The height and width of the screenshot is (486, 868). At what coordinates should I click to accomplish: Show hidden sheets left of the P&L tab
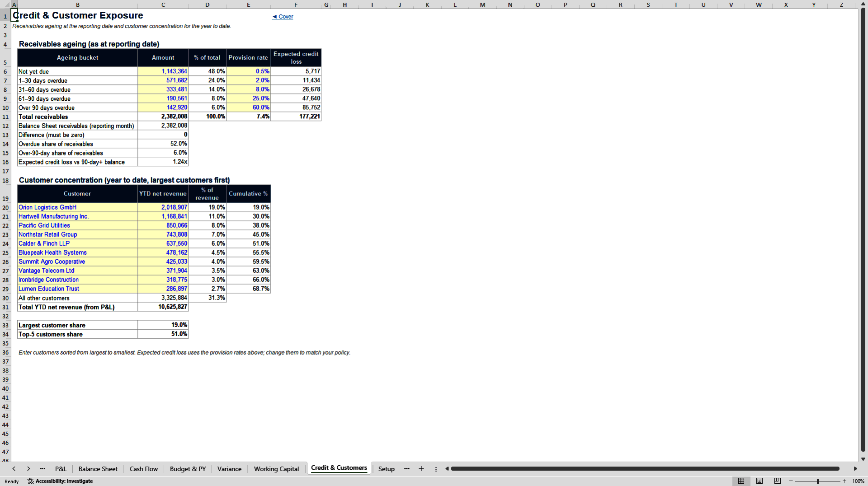pos(42,469)
